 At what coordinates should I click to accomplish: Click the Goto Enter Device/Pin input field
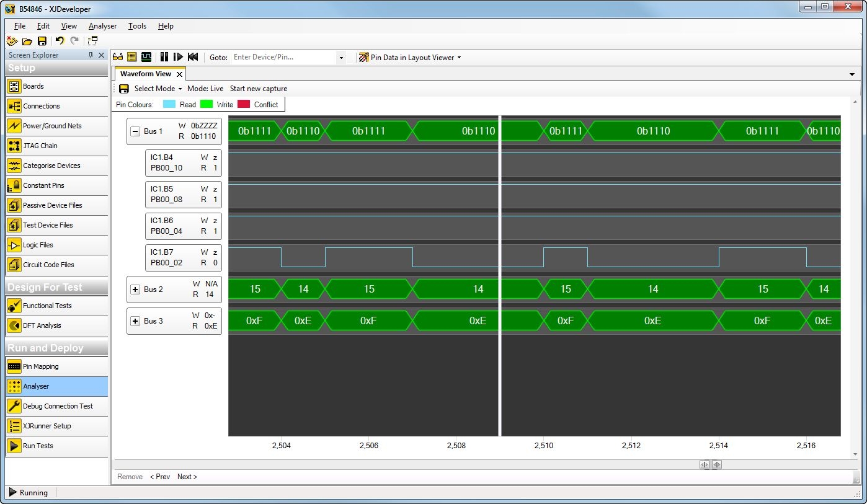[x=283, y=57]
